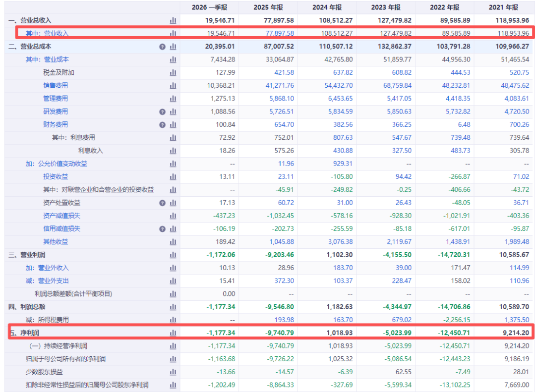The width and height of the screenshot is (535, 392).
Task: Open help icon next to 信用减值损失
Action: coord(163,229)
